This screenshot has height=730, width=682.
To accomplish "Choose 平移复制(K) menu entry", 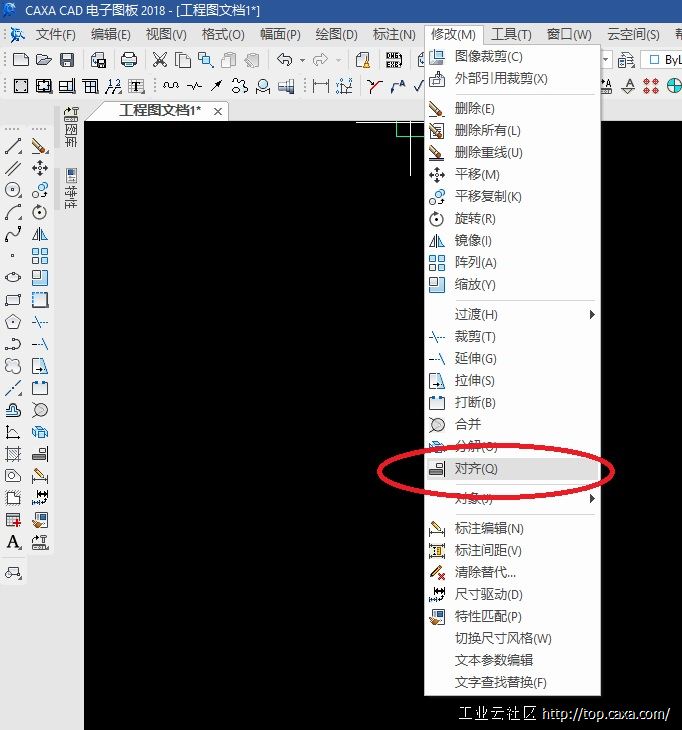I will pyautogui.click(x=513, y=196).
